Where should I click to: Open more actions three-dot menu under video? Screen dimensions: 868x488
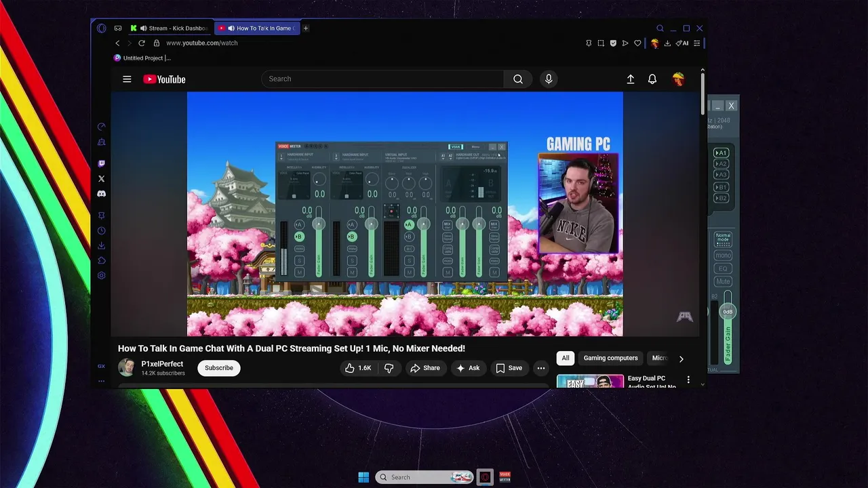pos(541,368)
